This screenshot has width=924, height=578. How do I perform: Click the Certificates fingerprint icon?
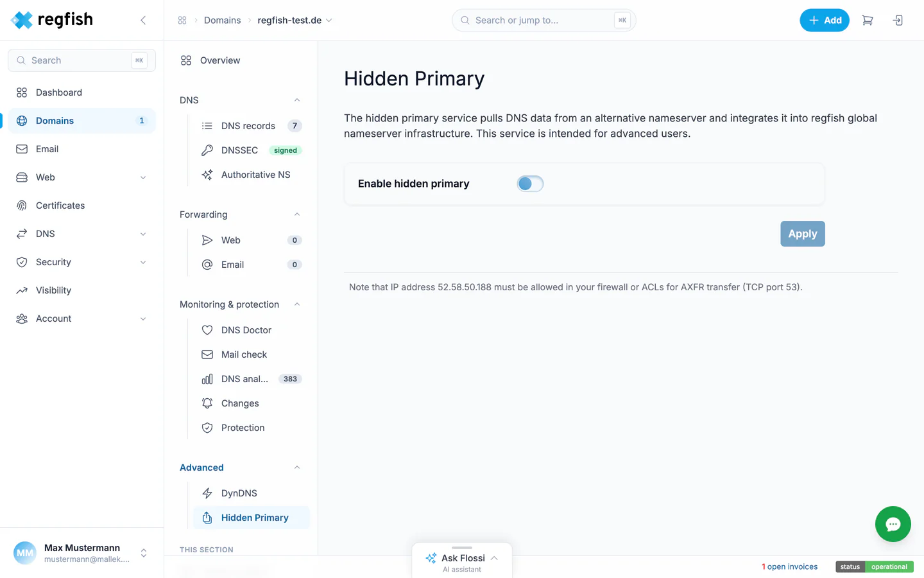(x=22, y=206)
